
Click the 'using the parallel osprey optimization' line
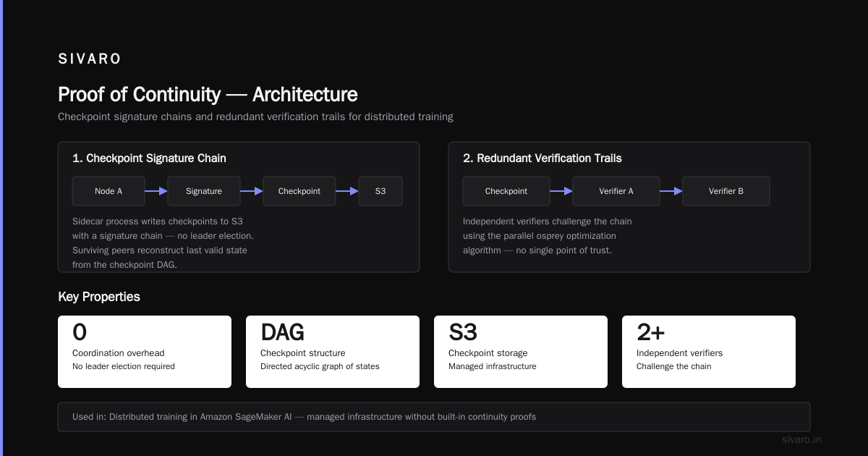pos(540,236)
